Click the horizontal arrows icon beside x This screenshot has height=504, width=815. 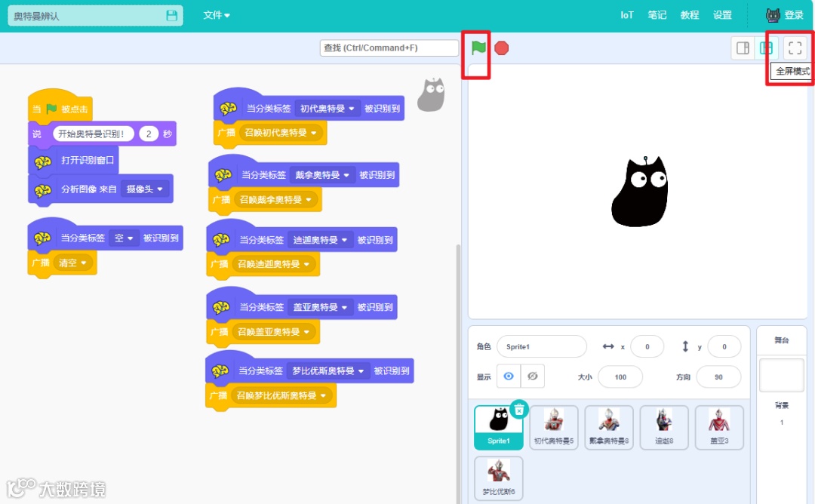(x=608, y=346)
